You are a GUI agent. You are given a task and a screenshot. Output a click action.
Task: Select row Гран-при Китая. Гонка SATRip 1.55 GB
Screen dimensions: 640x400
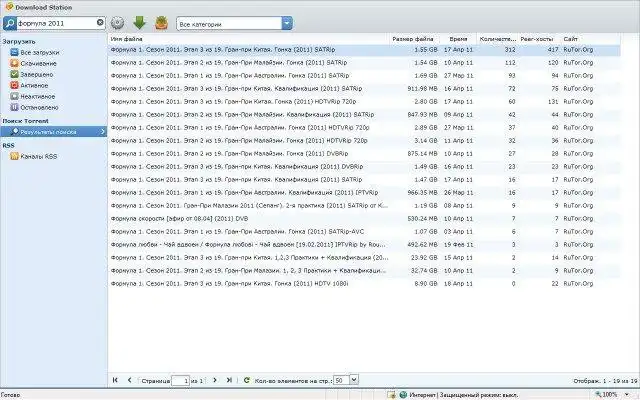(364, 50)
